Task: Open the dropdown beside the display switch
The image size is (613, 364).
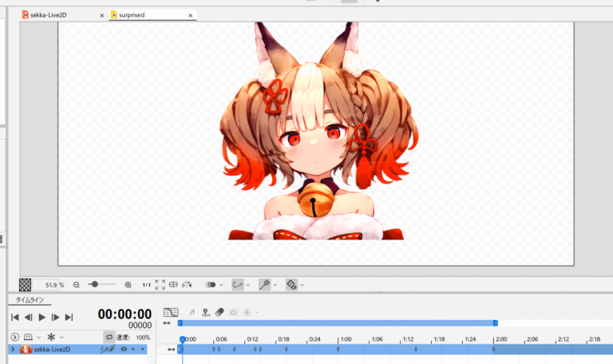Action: click(x=221, y=285)
